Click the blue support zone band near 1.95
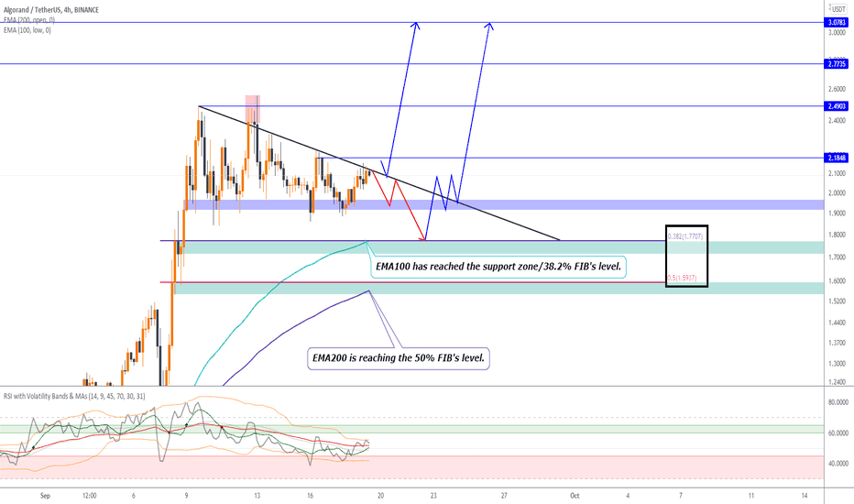Image resolution: width=854 pixels, height=504 pixels. [504, 205]
